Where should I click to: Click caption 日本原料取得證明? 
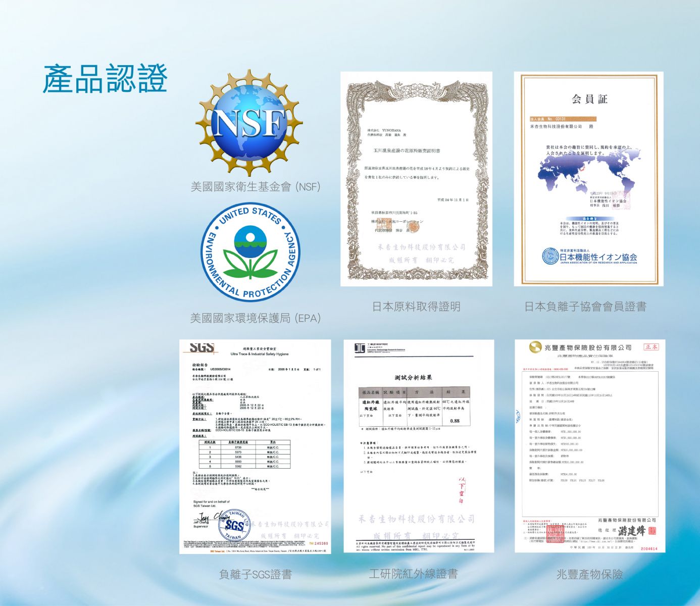pos(416,307)
